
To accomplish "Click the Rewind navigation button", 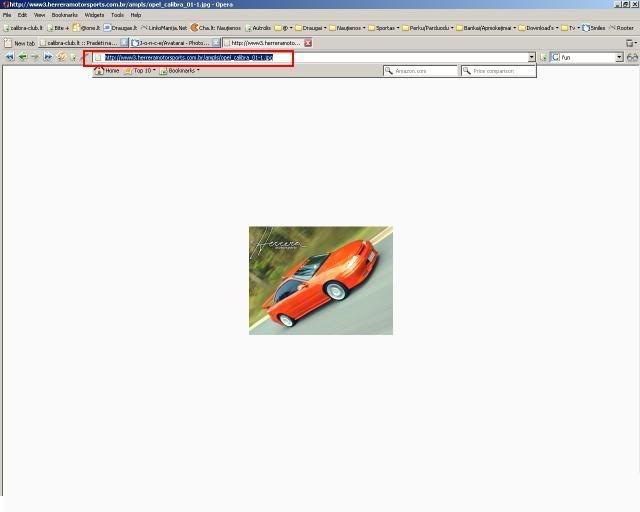I will coord(9,58).
